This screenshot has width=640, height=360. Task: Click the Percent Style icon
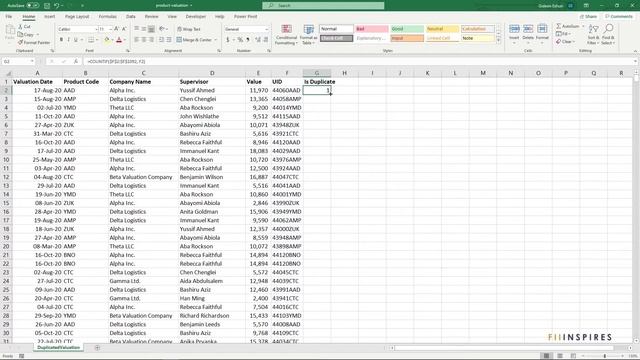240,40
